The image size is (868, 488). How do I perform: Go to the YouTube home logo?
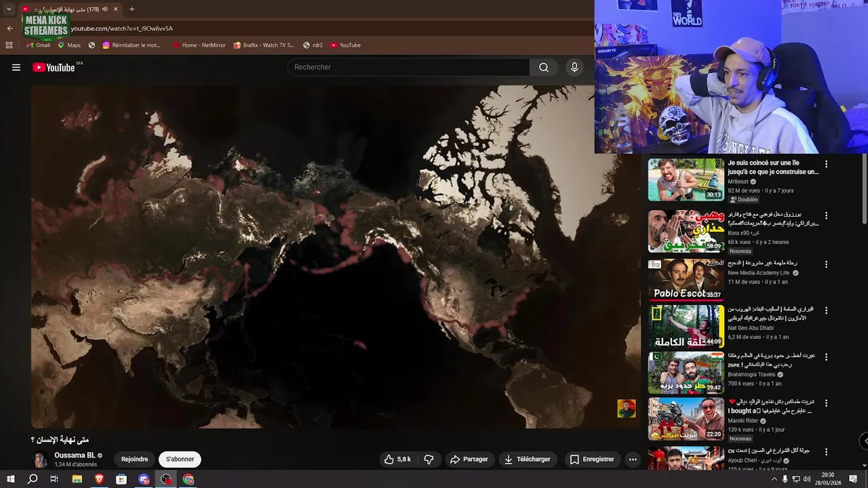tap(54, 67)
